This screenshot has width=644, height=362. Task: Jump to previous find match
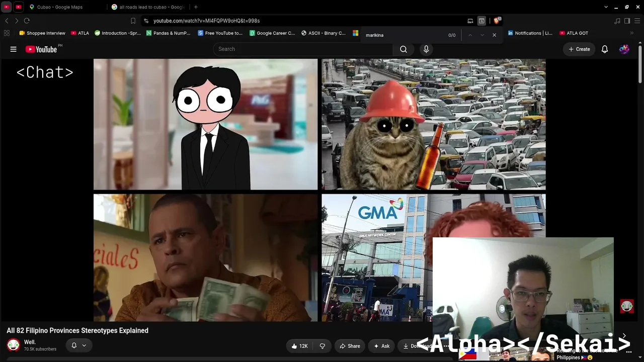[x=470, y=35]
